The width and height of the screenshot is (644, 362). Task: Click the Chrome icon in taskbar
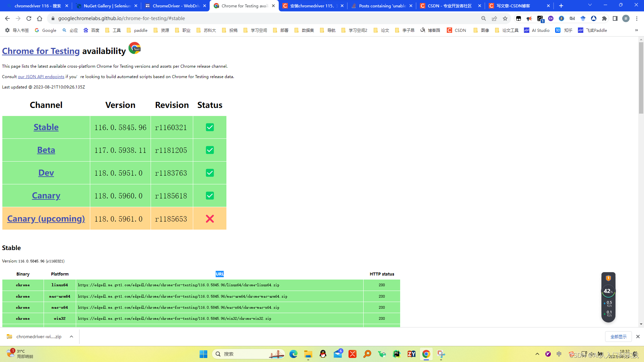tap(426, 354)
